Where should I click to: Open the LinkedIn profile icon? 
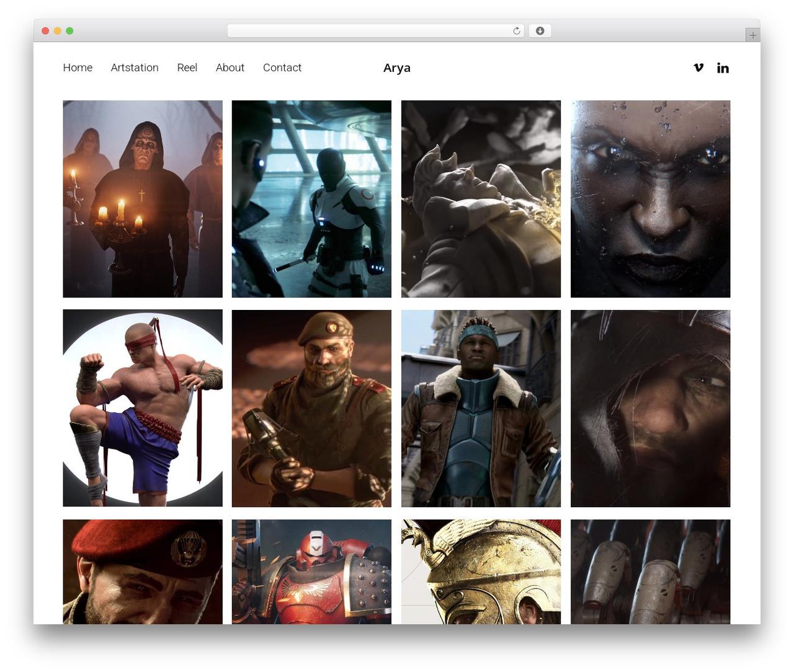[x=723, y=68]
